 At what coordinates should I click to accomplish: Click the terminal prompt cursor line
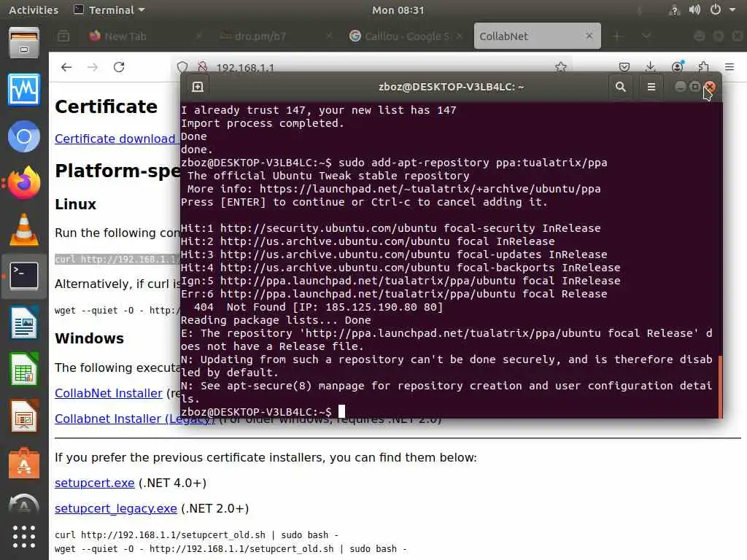point(263,411)
